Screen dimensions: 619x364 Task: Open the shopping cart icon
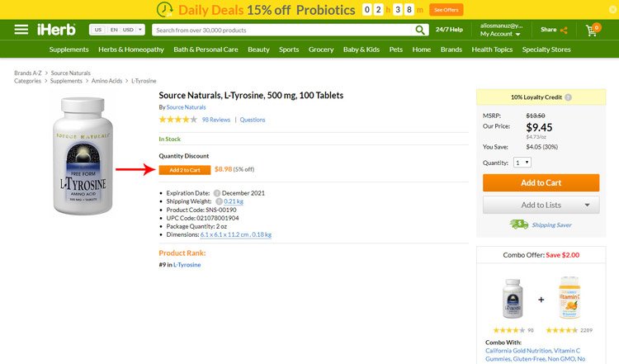593,30
